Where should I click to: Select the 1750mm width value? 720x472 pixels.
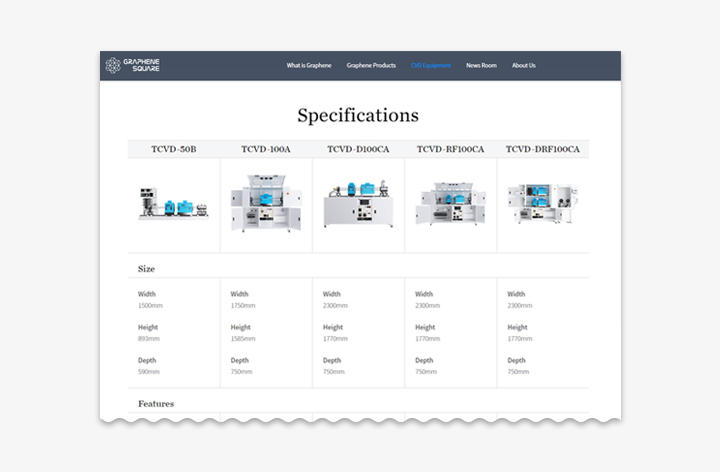243,305
